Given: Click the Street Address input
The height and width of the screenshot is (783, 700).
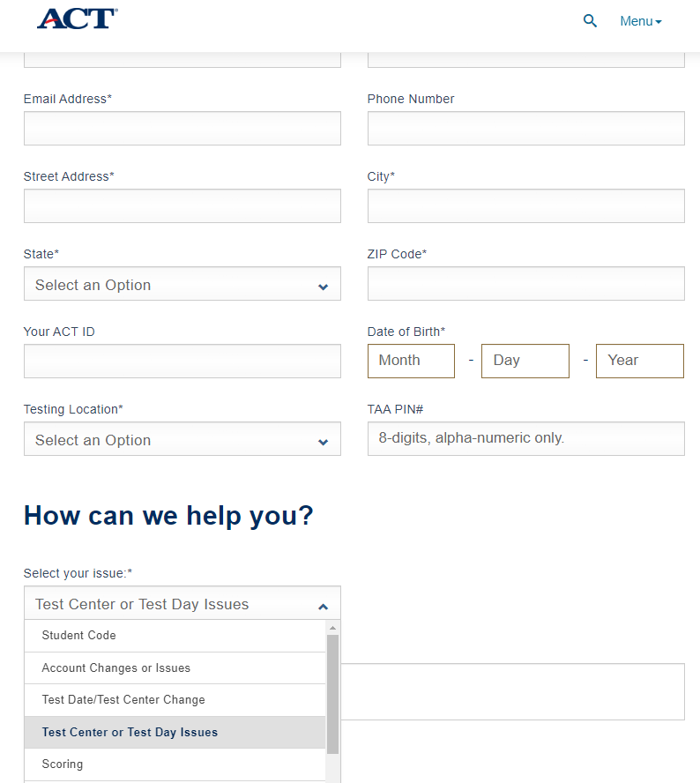Looking at the screenshot, I should [x=182, y=205].
